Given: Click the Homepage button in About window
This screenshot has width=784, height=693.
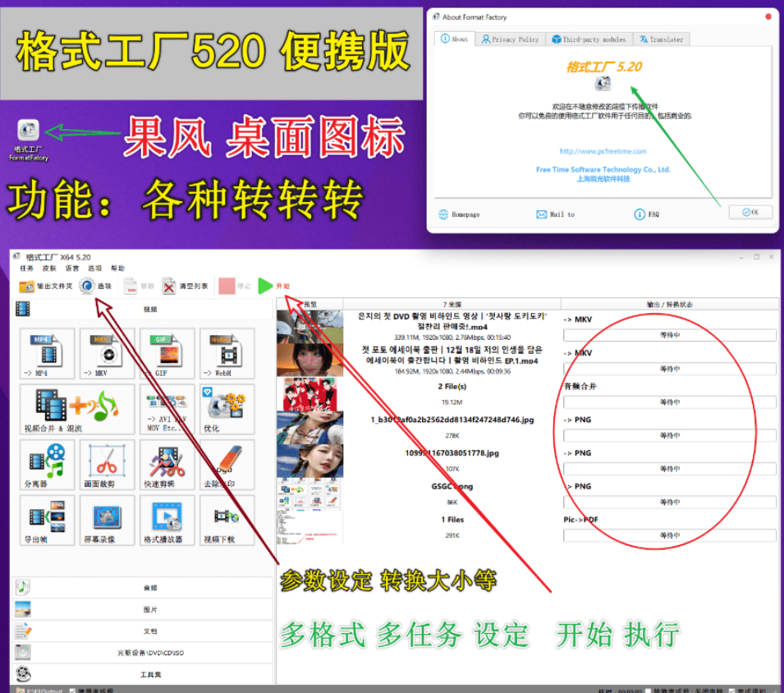Looking at the screenshot, I should pos(459,214).
